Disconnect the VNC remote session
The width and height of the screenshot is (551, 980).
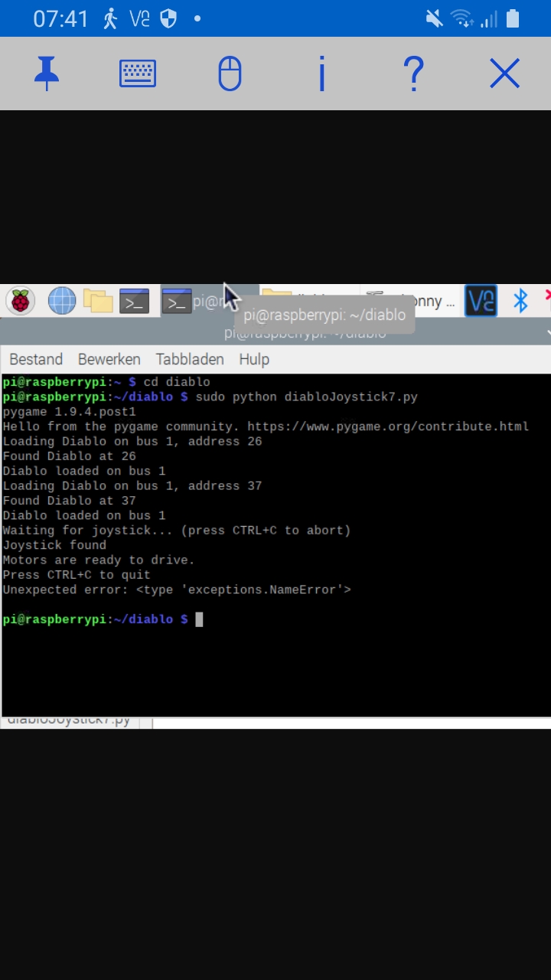504,74
